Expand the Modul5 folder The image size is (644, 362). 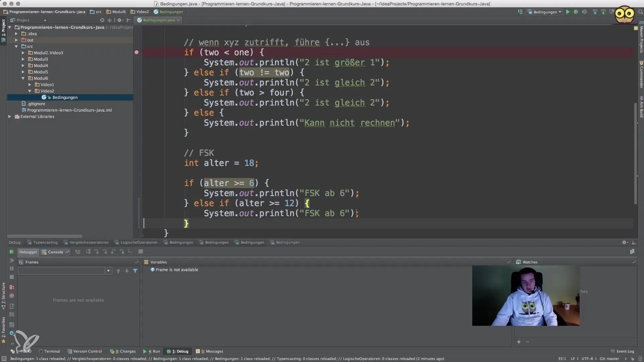23,72
